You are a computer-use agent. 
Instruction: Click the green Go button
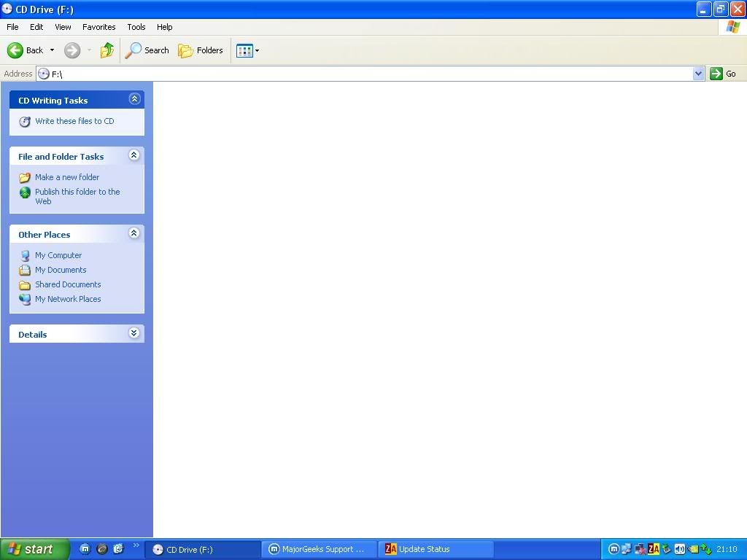pos(723,74)
